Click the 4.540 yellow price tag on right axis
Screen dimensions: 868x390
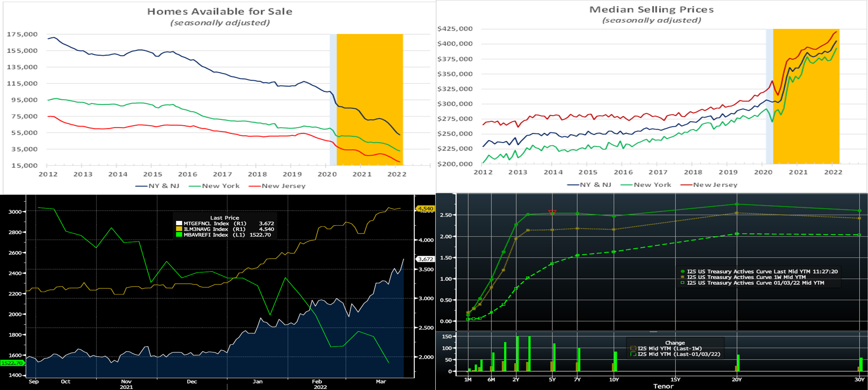tap(425, 209)
